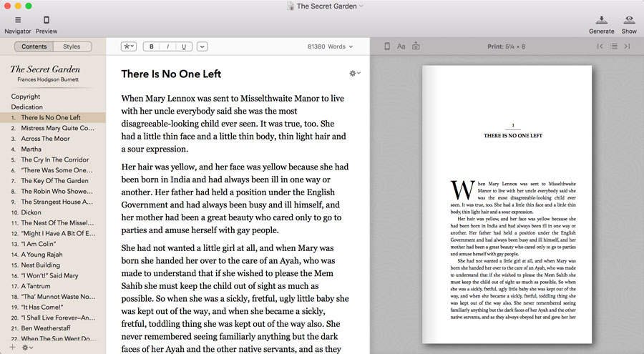This screenshot has width=644, height=354.
Task: Toggle bold formatting
Action: click(x=152, y=46)
